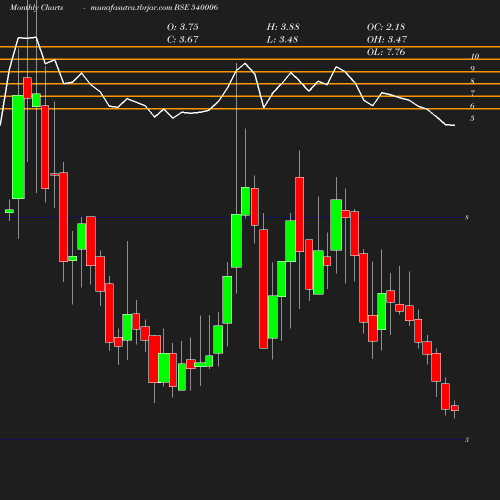Click the munafasutra.tbrjar.com BSE 540006 label
The width and height of the screenshot is (500, 500).
click(154, 8)
